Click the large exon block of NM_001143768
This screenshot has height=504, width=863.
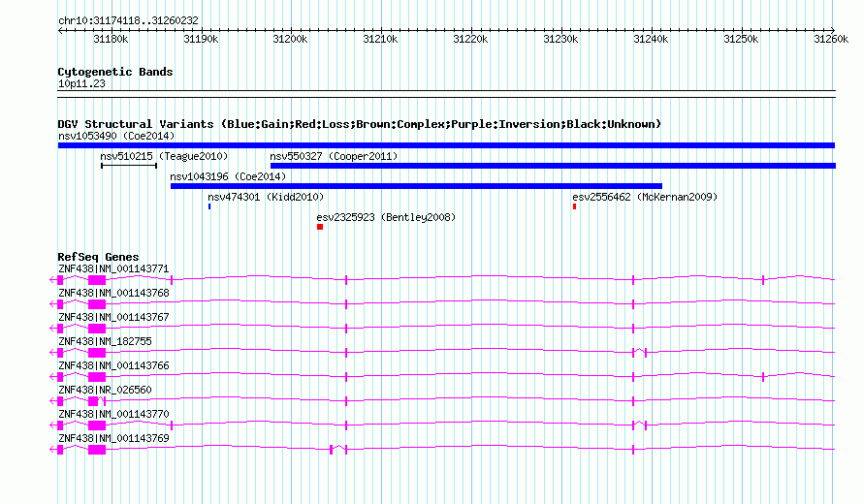[x=97, y=304]
